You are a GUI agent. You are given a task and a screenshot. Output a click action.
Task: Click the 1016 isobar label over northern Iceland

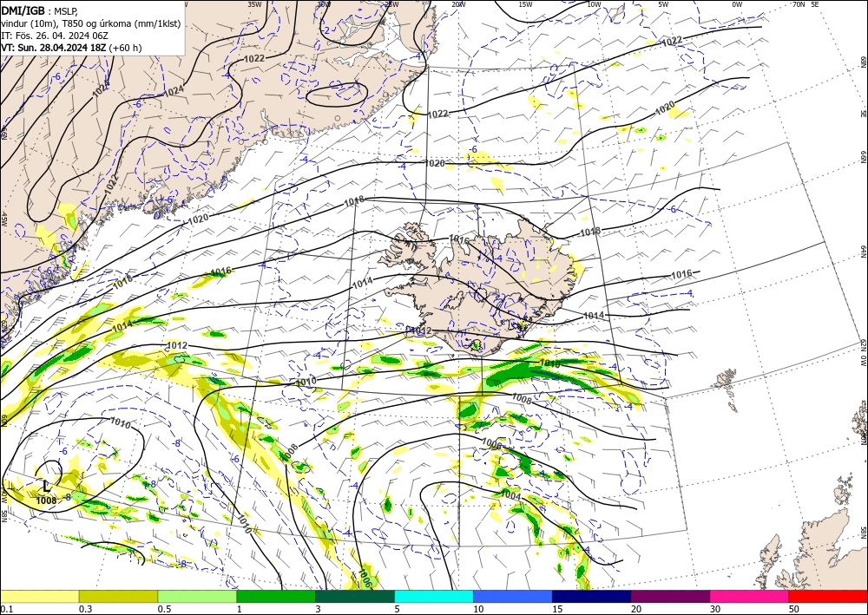click(x=459, y=239)
